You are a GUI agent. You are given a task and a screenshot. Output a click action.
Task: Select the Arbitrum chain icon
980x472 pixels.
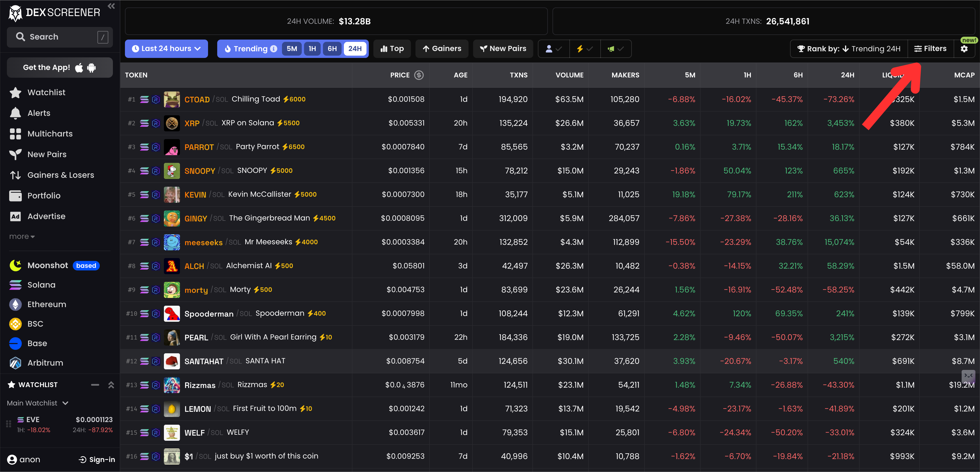(15, 363)
